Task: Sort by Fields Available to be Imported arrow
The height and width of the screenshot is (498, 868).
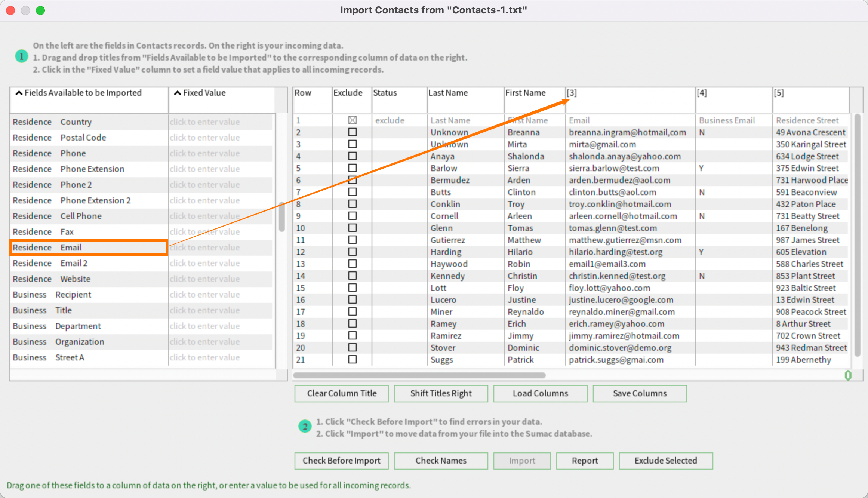Action: tap(19, 93)
